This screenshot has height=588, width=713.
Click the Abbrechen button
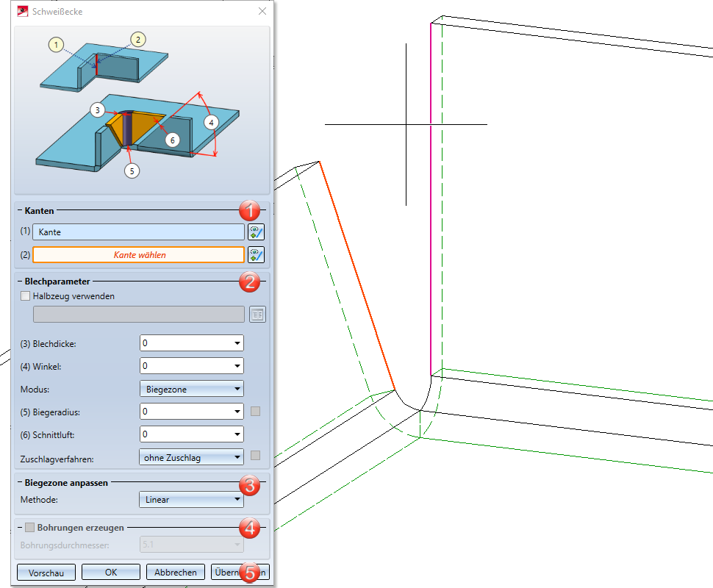176,572
